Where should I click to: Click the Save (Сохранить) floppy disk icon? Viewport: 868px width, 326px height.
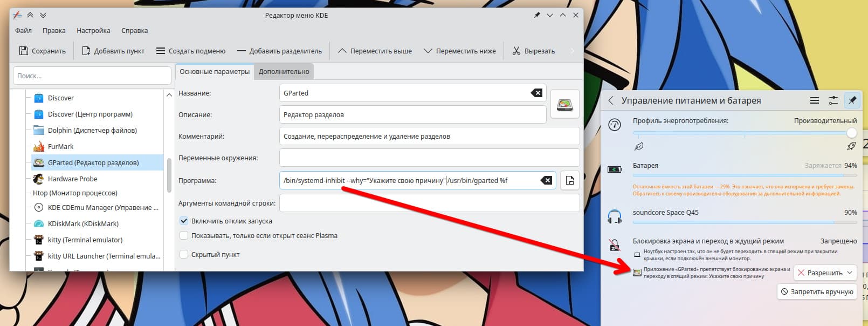point(23,51)
